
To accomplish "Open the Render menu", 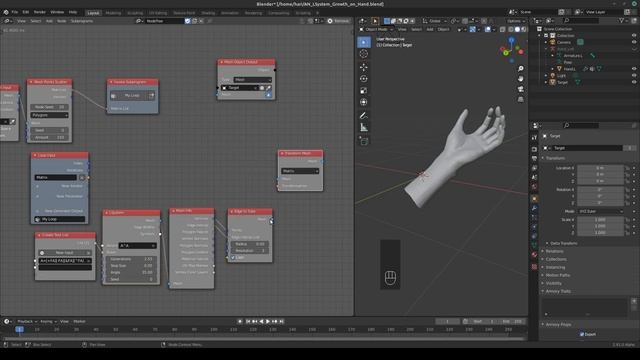I will [40, 12].
